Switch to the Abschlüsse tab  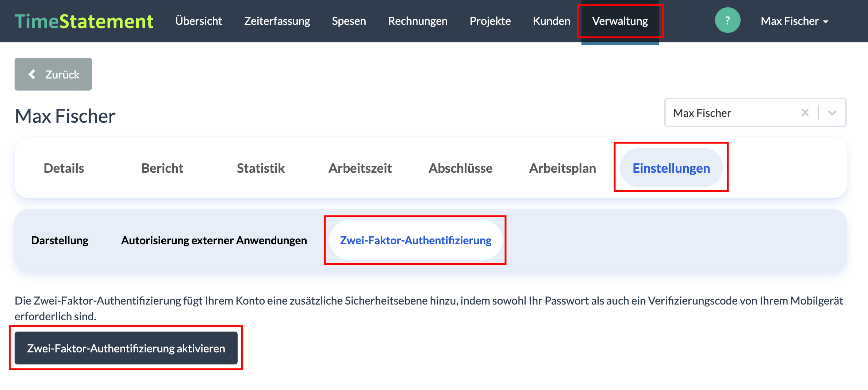pyautogui.click(x=461, y=168)
